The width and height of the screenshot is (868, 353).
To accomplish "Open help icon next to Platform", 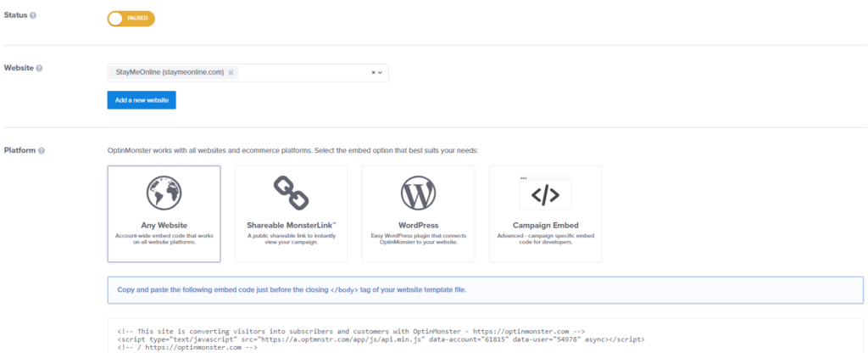I will [x=42, y=151].
